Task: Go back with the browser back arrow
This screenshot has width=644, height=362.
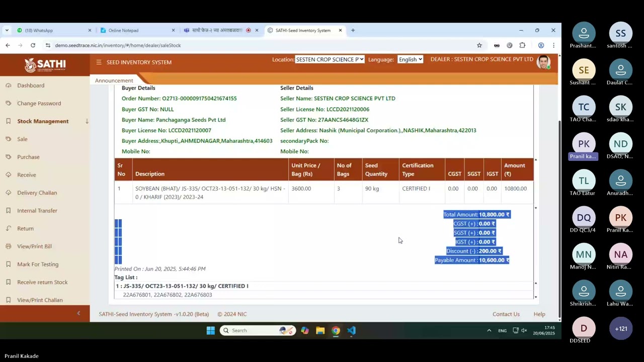Action: 8,45
